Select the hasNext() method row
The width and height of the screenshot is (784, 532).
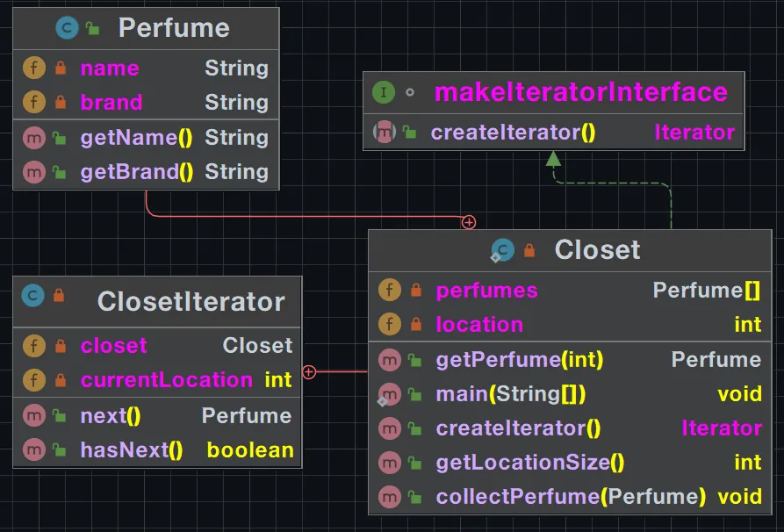click(x=132, y=450)
